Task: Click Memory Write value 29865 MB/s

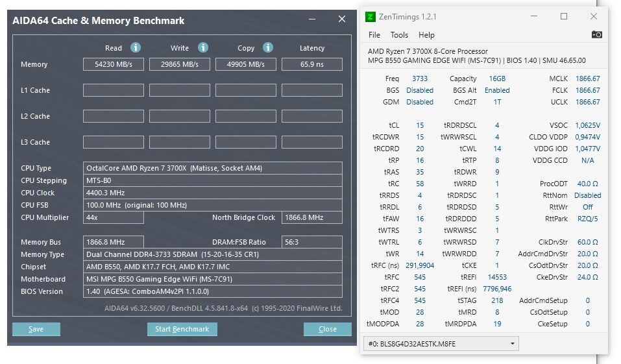Action: coord(179,64)
